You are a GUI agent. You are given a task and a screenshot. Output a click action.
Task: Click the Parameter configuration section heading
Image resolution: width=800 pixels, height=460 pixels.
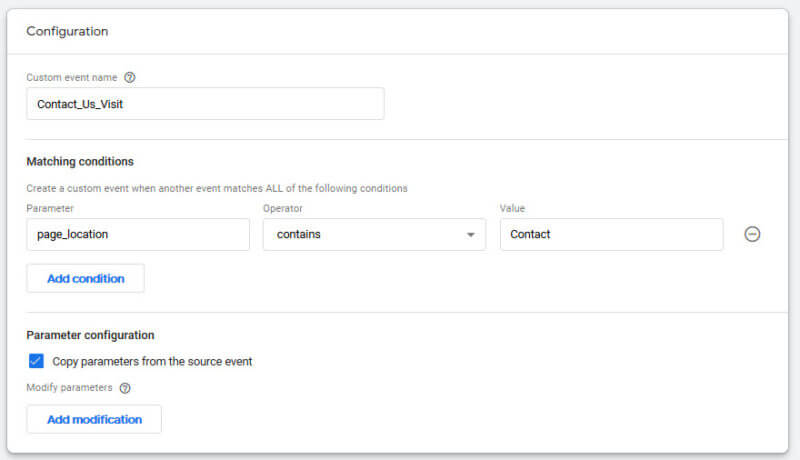coord(90,335)
